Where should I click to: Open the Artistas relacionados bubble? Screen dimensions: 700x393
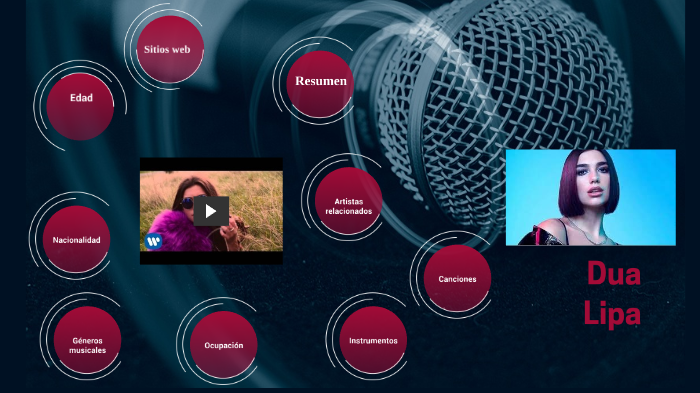pos(349,201)
